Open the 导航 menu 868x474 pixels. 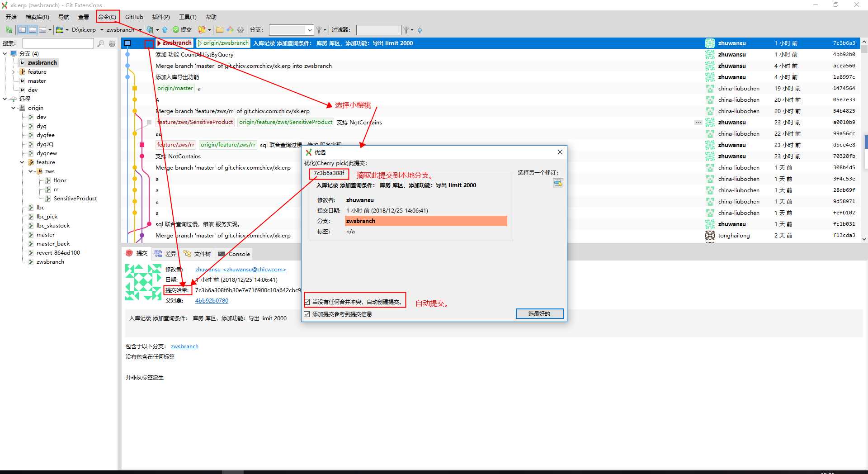click(x=64, y=17)
